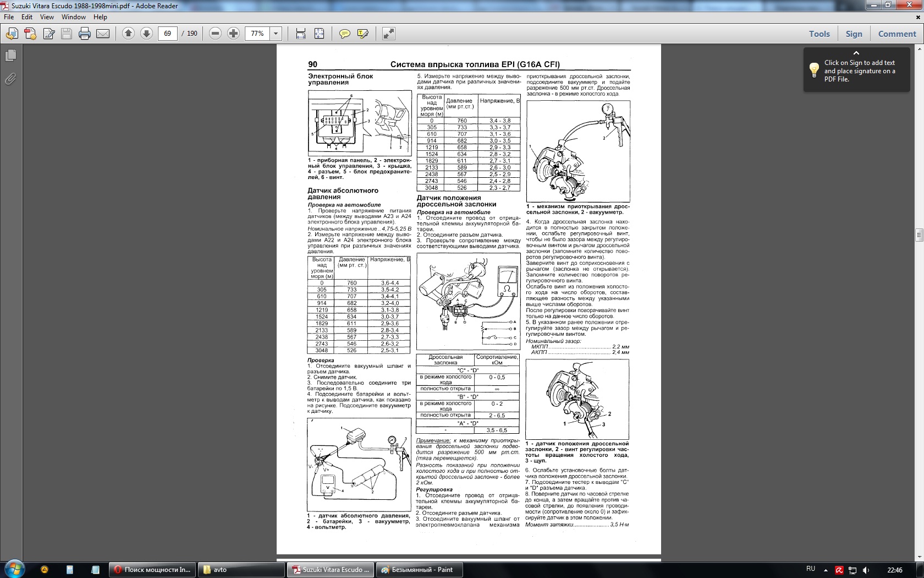This screenshot has height=578, width=924.
Task: Click the page number input field
Action: (x=168, y=34)
